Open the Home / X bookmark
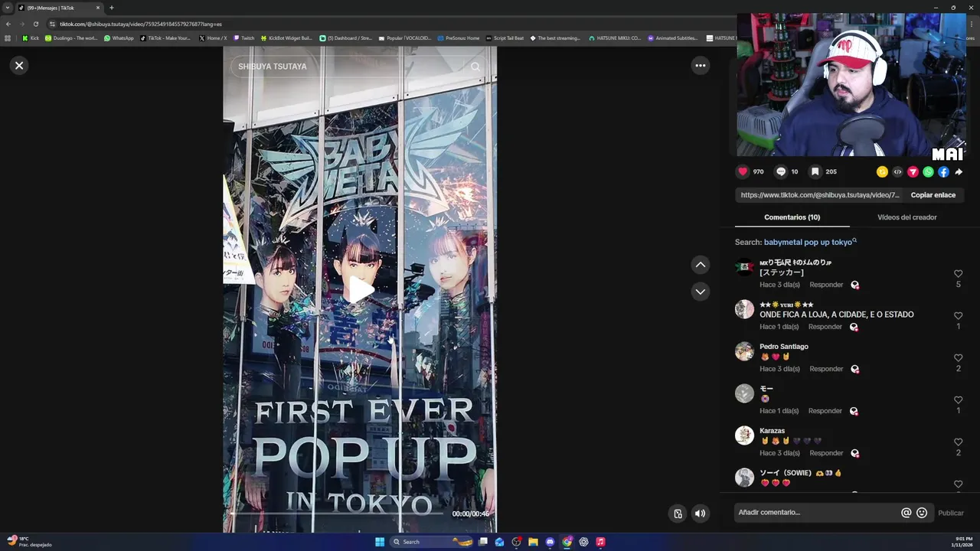The height and width of the screenshot is (551, 980). pyautogui.click(x=213, y=37)
